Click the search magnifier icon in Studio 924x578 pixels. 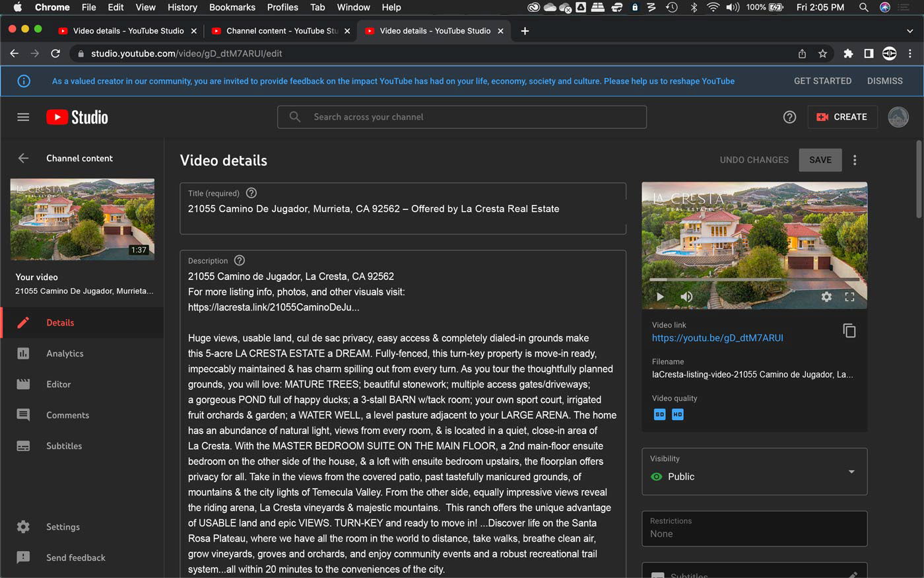(295, 117)
